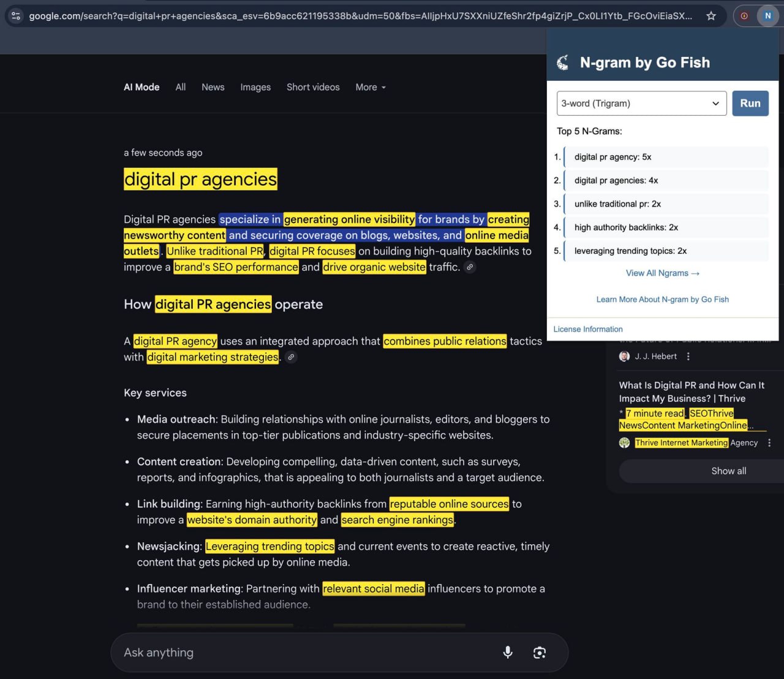The image size is (784, 679).
Task: Switch to the Images tab
Action: [x=255, y=88]
